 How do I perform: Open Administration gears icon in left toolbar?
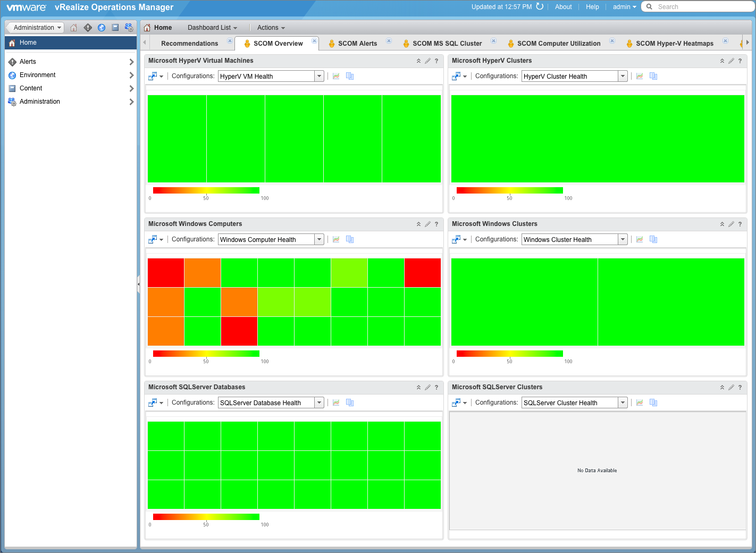pyautogui.click(x=129, y=28)
